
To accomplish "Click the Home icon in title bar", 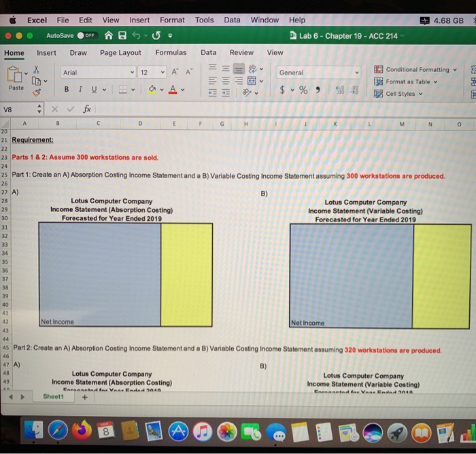I will (109, 35).
